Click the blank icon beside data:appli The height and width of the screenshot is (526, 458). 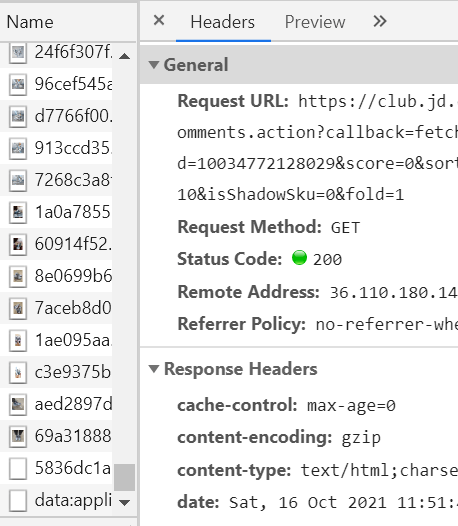click(18, 501)
